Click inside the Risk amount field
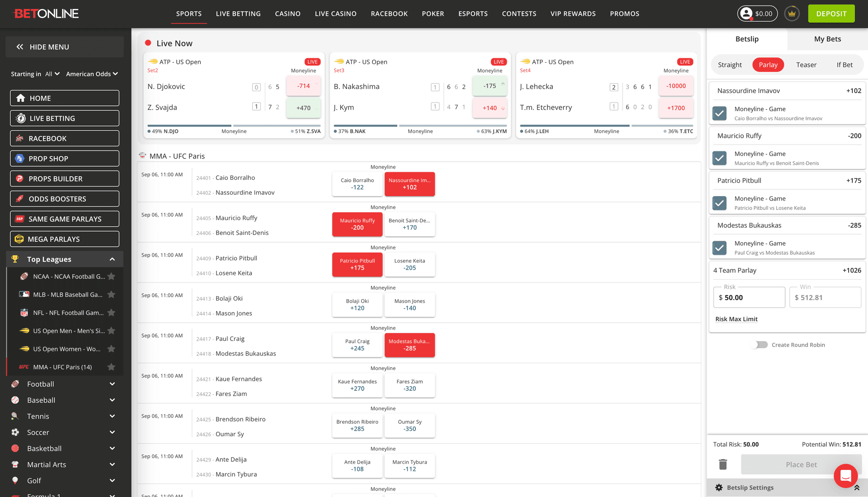 click(x=749, y=297)
